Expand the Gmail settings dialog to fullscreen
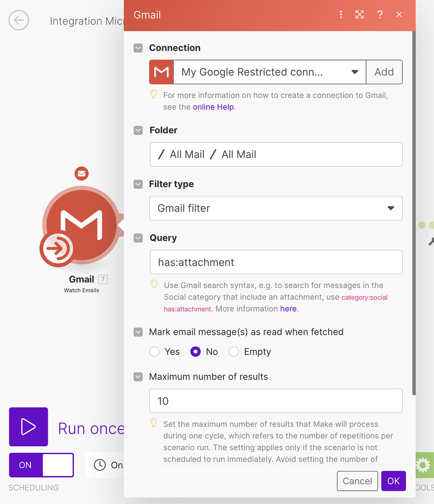Viewport: 434px width, 504px height. [x=360, y=15]
